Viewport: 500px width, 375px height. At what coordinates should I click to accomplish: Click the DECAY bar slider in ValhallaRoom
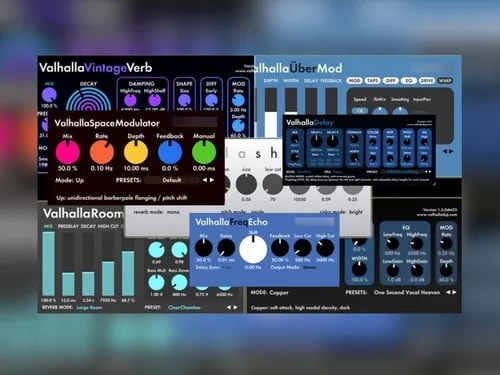coord(88,264)
